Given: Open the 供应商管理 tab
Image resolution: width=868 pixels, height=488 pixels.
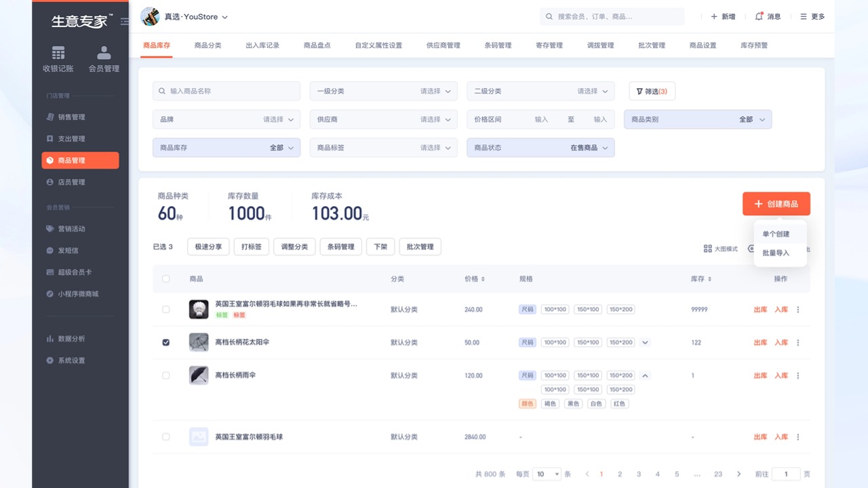Looking at the screenshot, I should click(443, 44).
